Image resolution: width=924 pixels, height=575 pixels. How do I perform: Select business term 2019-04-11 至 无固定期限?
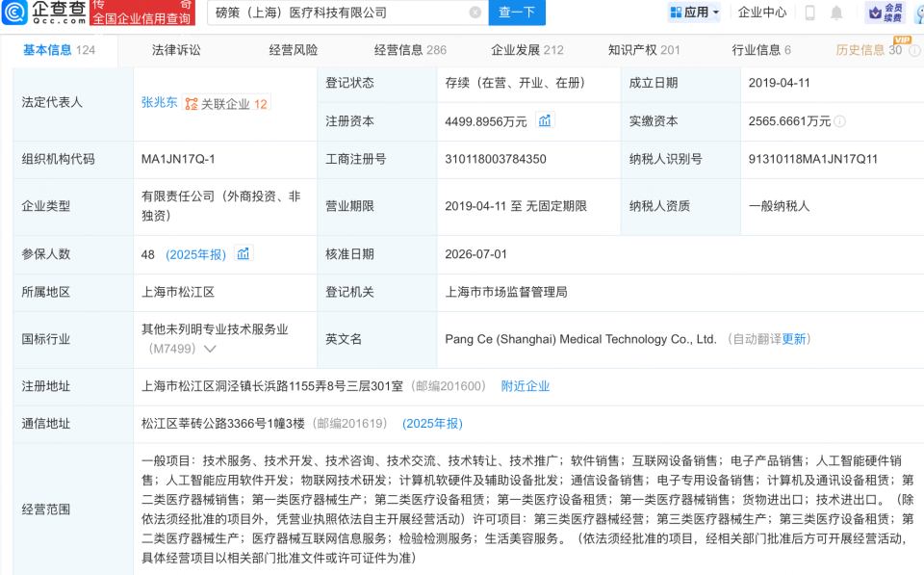[516, 206]
